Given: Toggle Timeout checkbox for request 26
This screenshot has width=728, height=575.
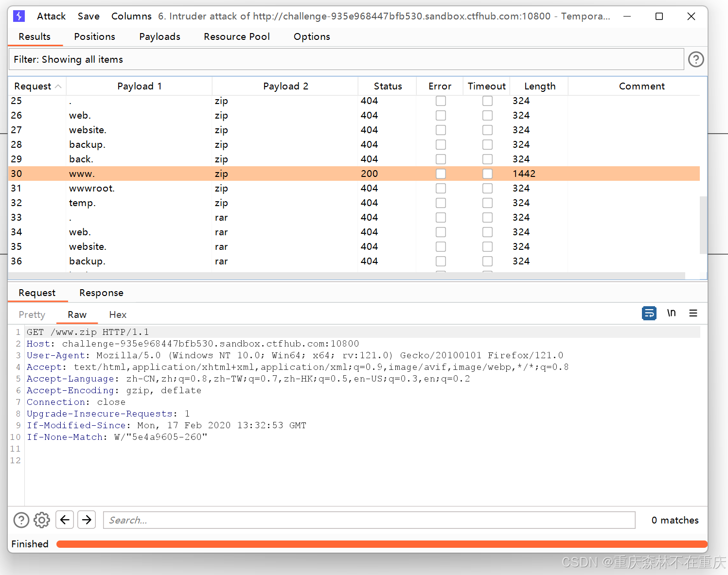Looking at the screenshot, I should point(487,115).
